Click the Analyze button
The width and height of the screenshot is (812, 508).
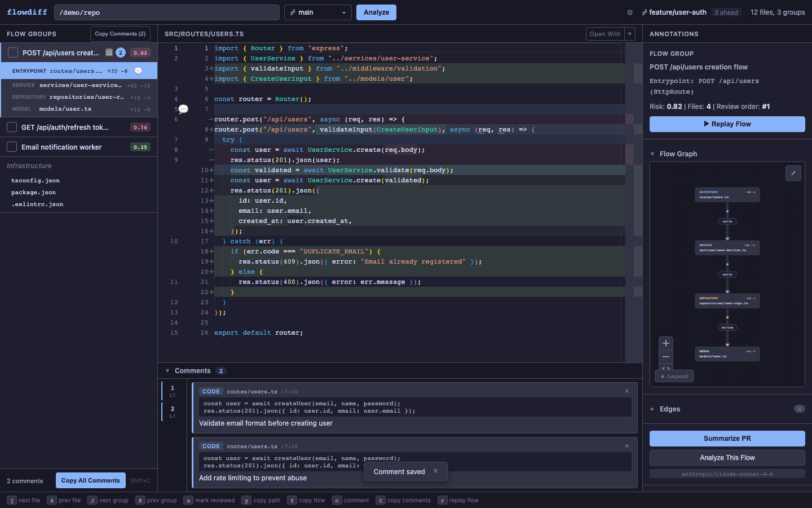point(376,12)
